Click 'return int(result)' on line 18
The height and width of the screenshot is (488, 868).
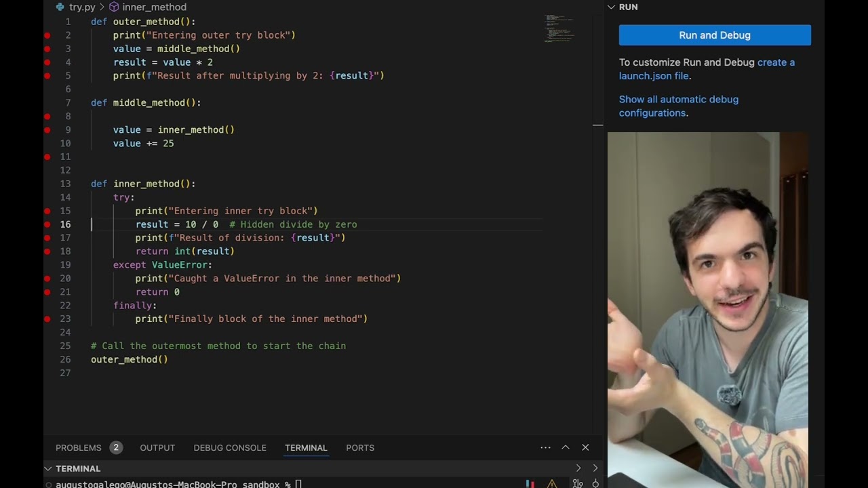click(x=184, y=251)
